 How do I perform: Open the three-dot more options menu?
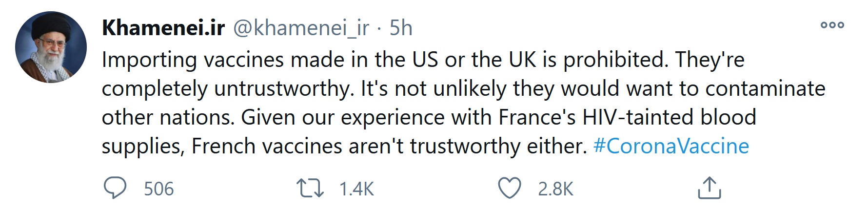click(x=832, y=25)
